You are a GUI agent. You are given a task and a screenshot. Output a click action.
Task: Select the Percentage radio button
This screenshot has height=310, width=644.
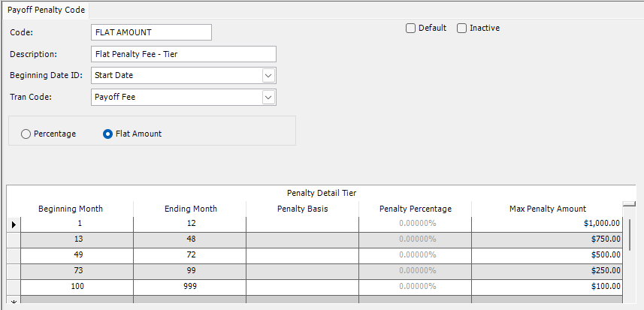click(26, 134)
